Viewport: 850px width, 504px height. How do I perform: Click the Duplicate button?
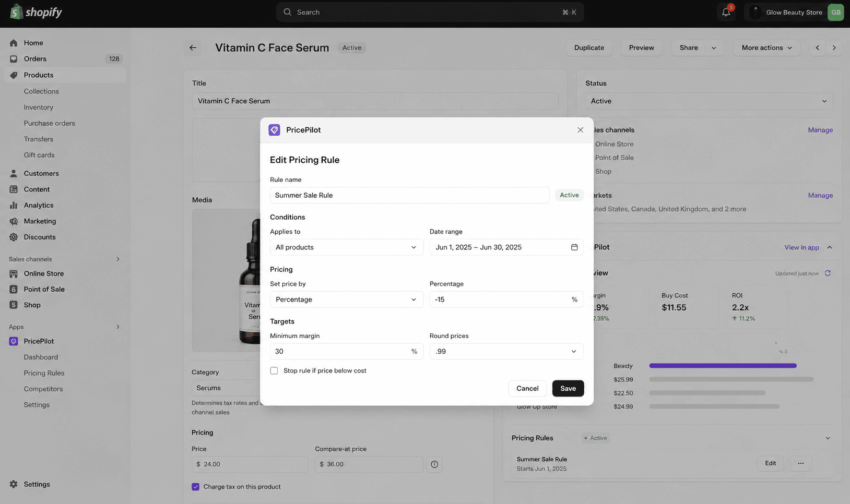click(x=589, y=47)
